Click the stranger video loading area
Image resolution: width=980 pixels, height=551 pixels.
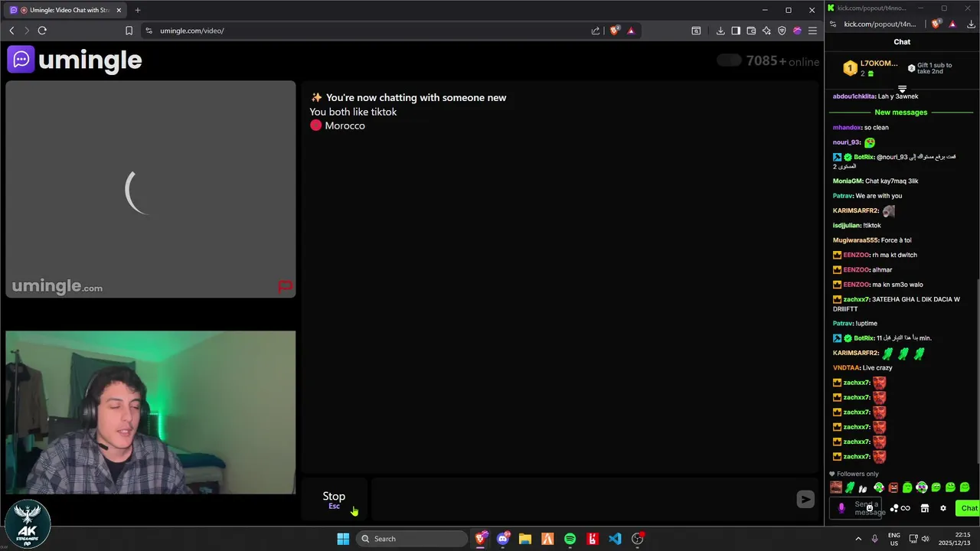150,189
